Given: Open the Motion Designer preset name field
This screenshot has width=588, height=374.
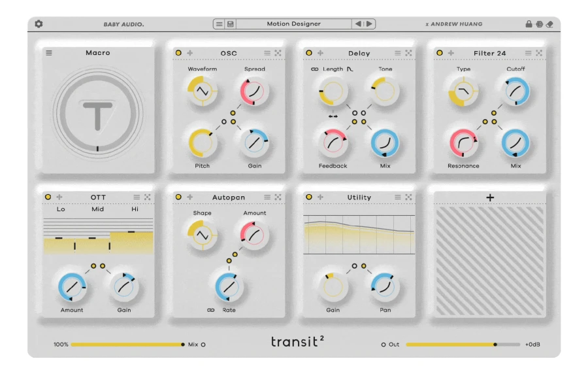Looking at the screenshot, I should tap(293, 24).
